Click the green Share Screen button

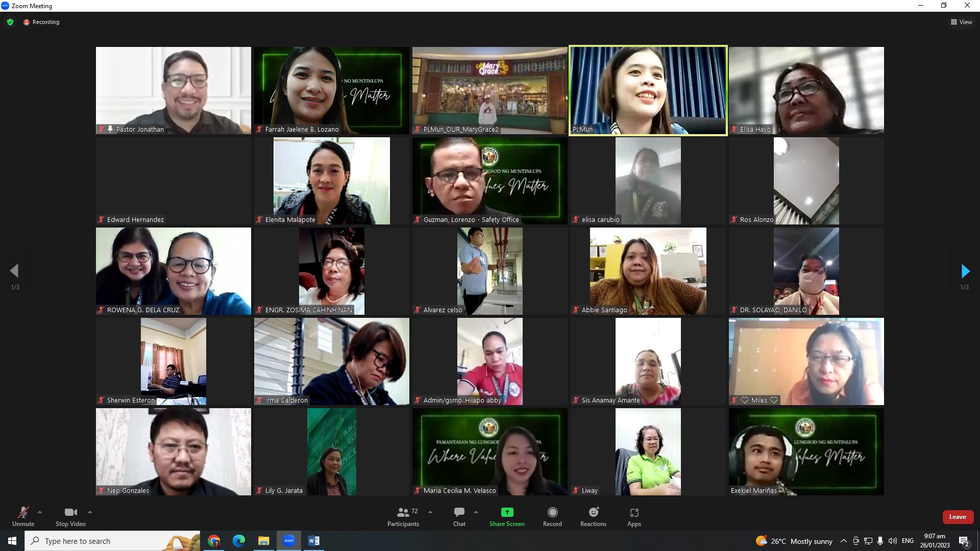tap(507, 516)
